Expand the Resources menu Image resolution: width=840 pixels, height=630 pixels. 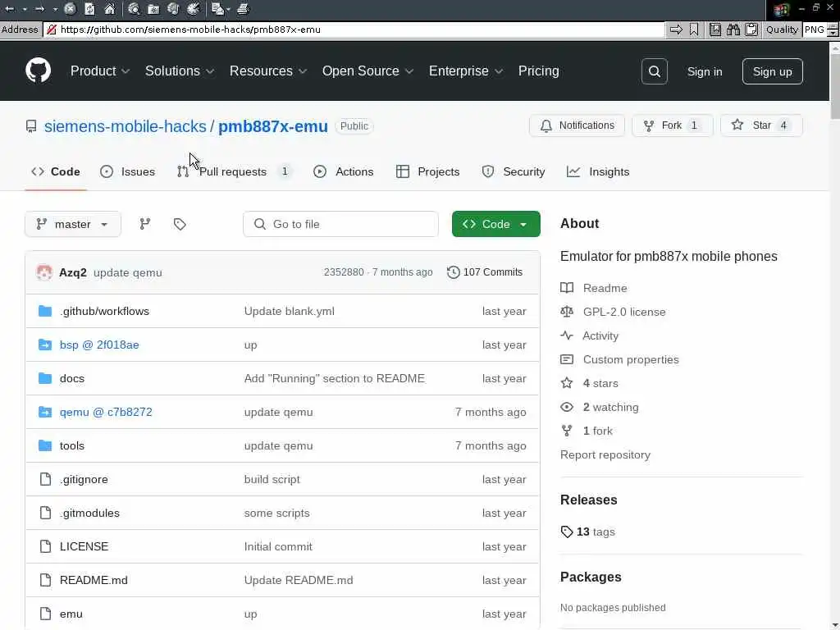tap(268, 71)
